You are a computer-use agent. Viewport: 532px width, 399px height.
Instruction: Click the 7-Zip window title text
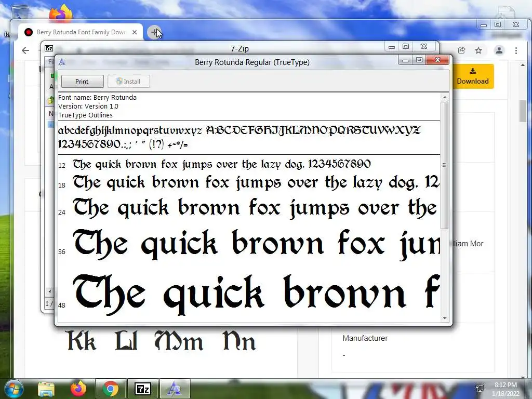[240, 48]
